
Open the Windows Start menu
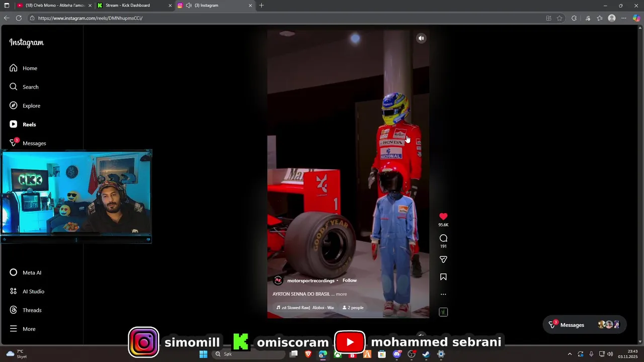[x=203, y=354]
